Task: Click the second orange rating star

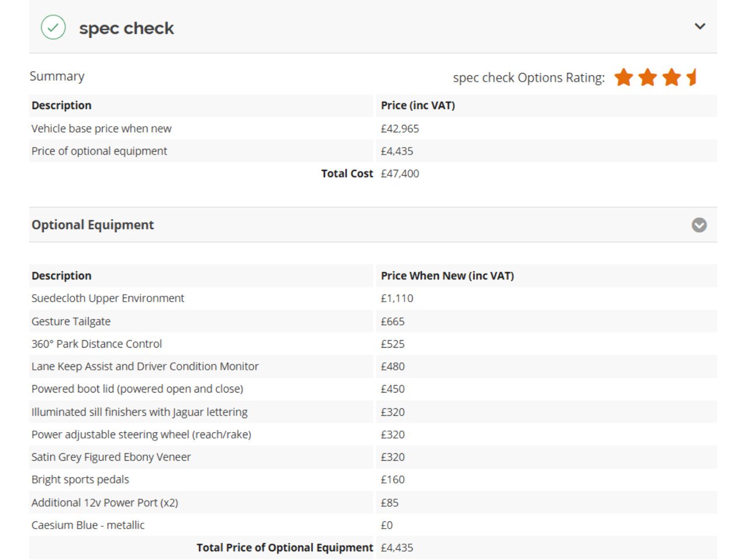Action: (647, 77)
